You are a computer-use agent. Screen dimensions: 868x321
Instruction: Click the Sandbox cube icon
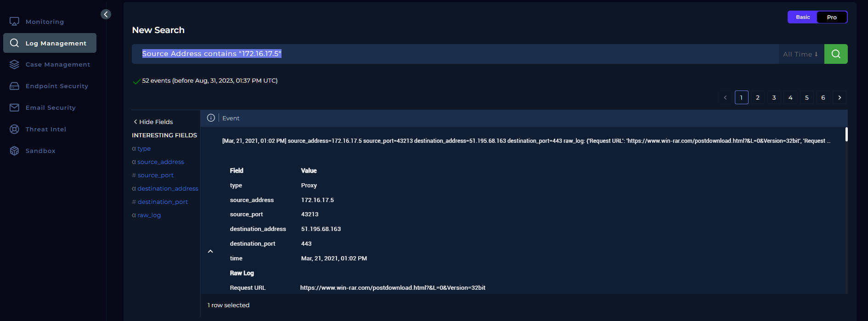[x=14, y=151]
